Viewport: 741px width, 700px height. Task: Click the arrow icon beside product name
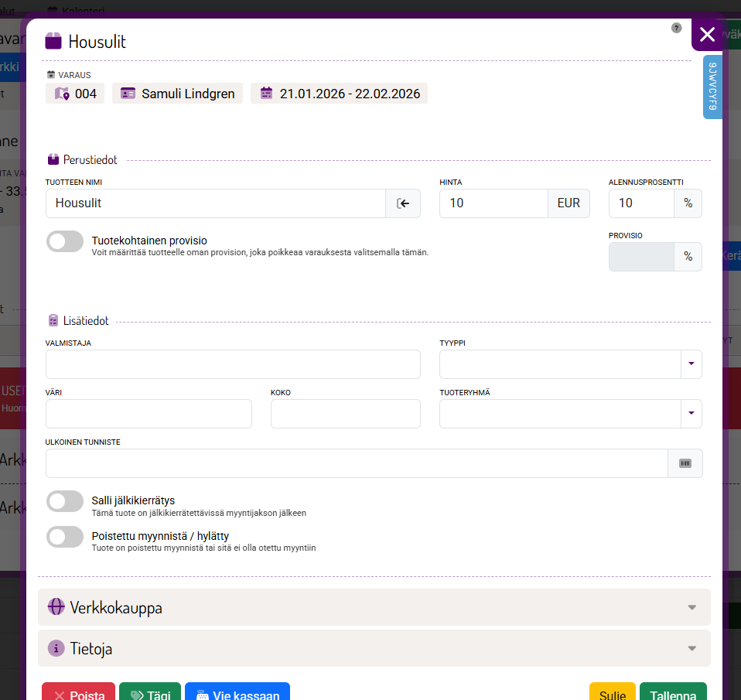coord(403,203)
